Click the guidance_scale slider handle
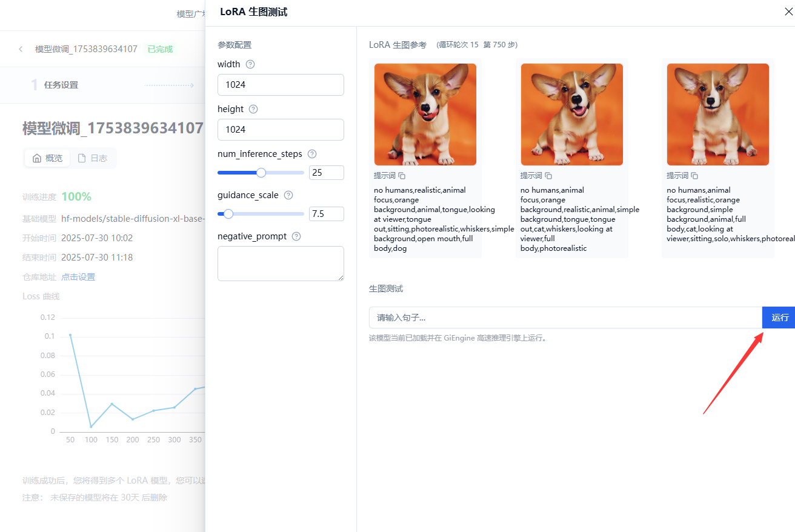The width and height of the screenshot is (795, 532). pyautogui.click(x=228, y=214)
